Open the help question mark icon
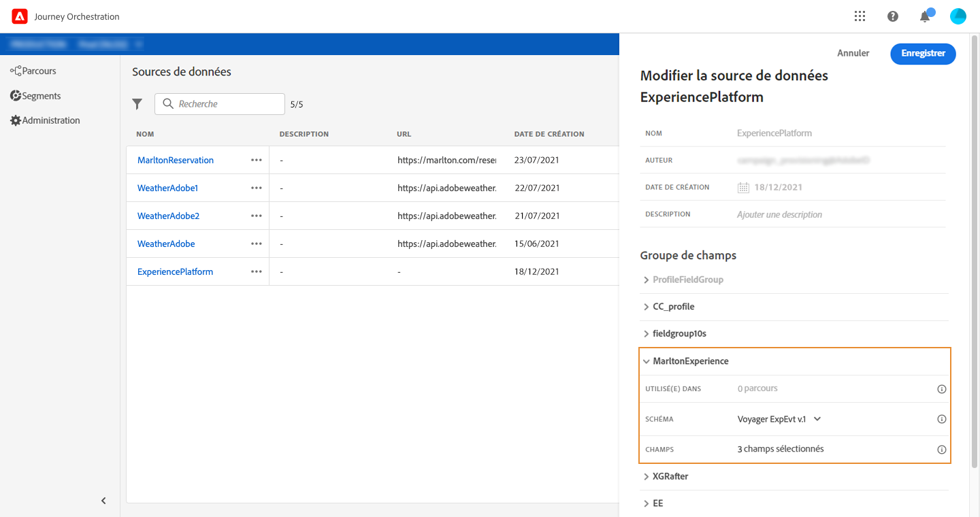980x517 pixels. coord(893,16)
